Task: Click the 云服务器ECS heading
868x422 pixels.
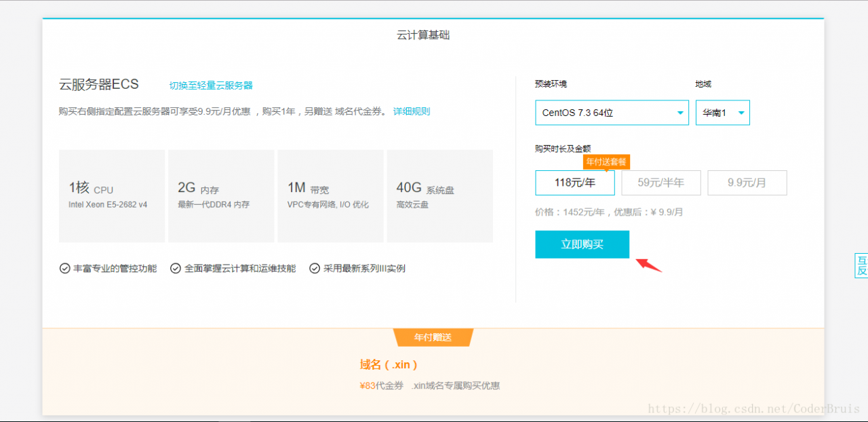Action: pyautogui.click(x=99, y=84)
